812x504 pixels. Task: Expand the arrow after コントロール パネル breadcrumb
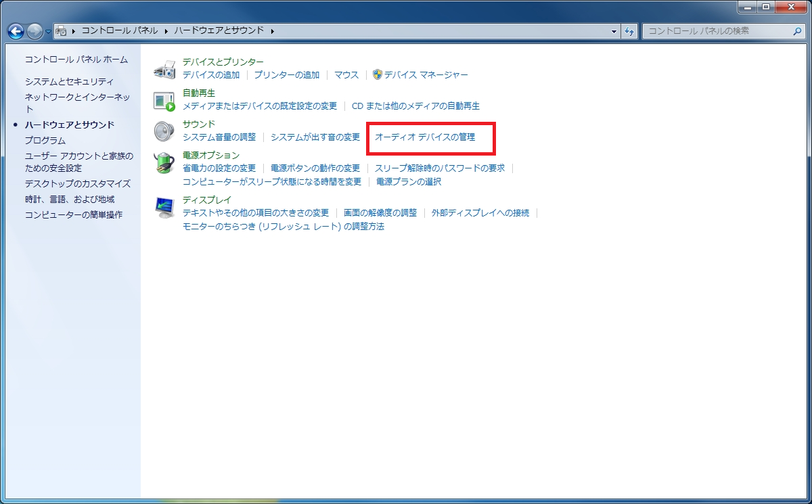click(166, 31)
